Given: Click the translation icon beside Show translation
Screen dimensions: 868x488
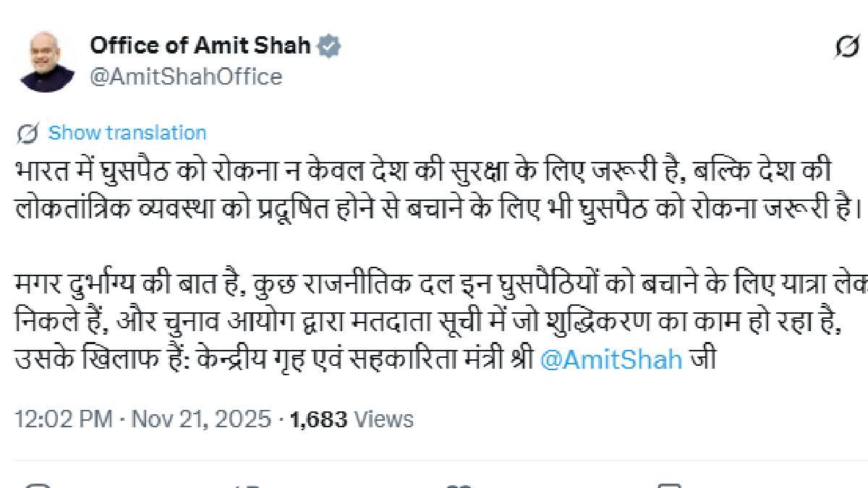Looking at the screenshot, I should pyautogui.click(x=27, y=133).
